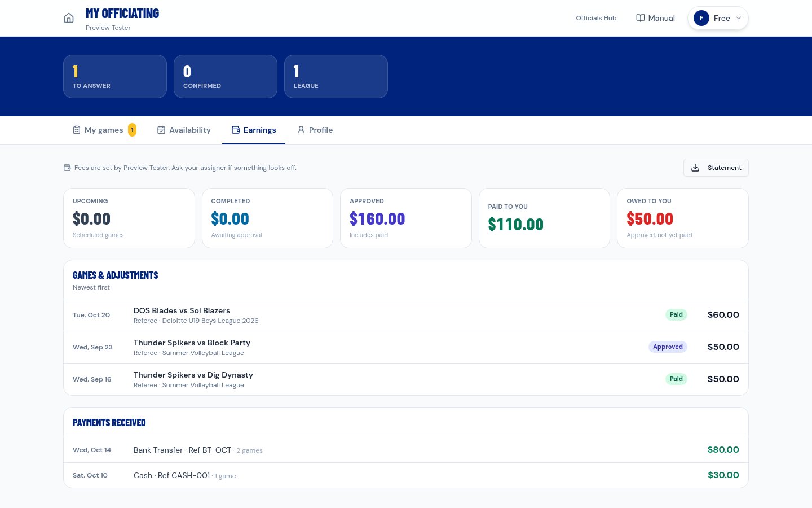
Task: Click the Confirmed stat card
Action: (226, 76)
